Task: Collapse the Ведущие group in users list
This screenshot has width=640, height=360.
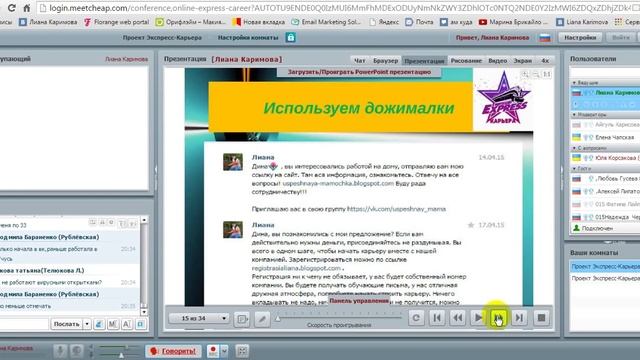Action: pyautogui.click(x=575, y=83)
